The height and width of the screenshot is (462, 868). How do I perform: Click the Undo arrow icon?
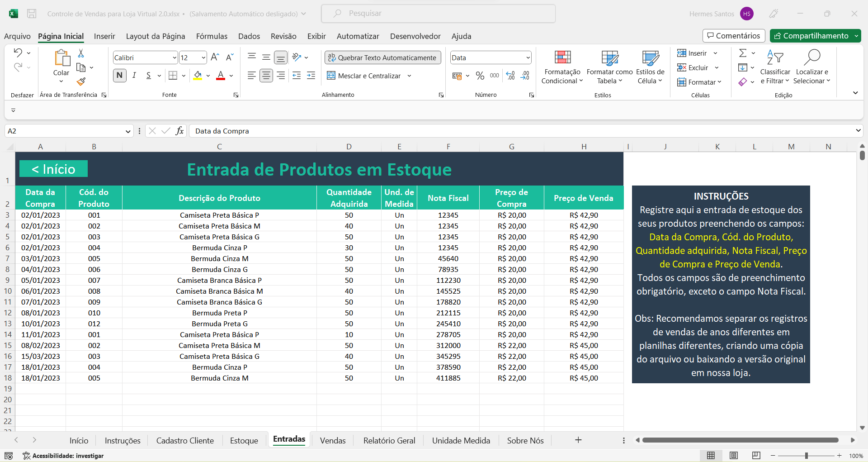point(18,52)
